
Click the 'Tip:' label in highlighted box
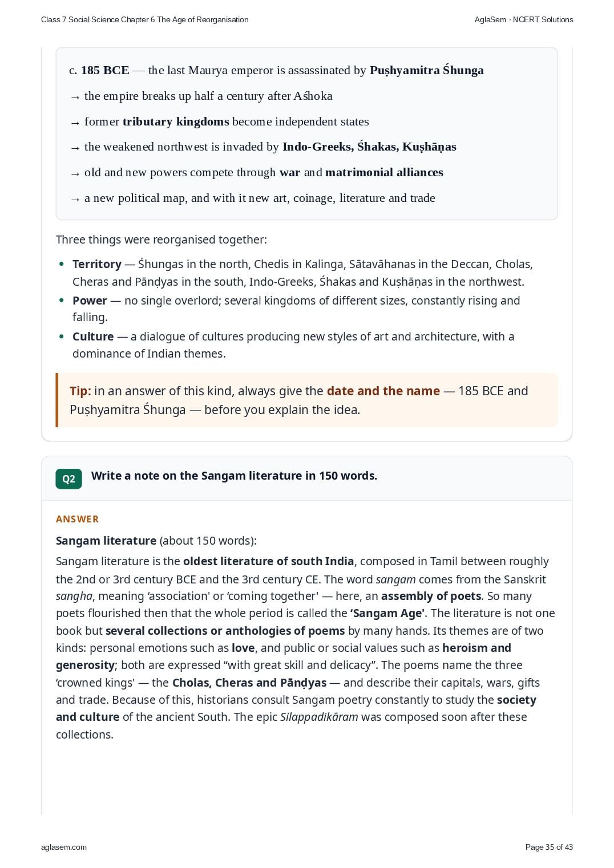click(x=80, y=391)
